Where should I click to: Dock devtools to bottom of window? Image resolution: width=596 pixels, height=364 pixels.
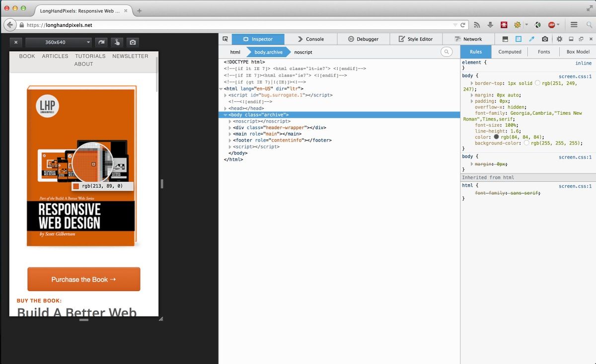(571, 39)
